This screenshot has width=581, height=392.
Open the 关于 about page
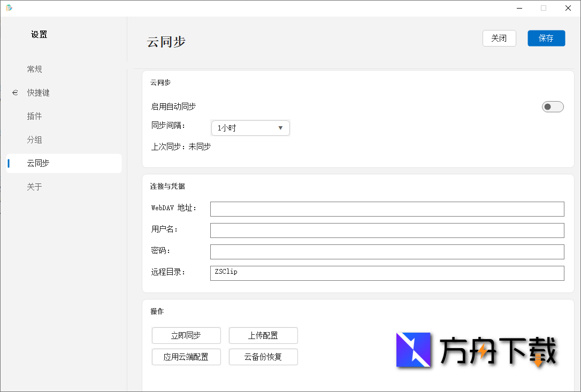(x=34, y=187)
